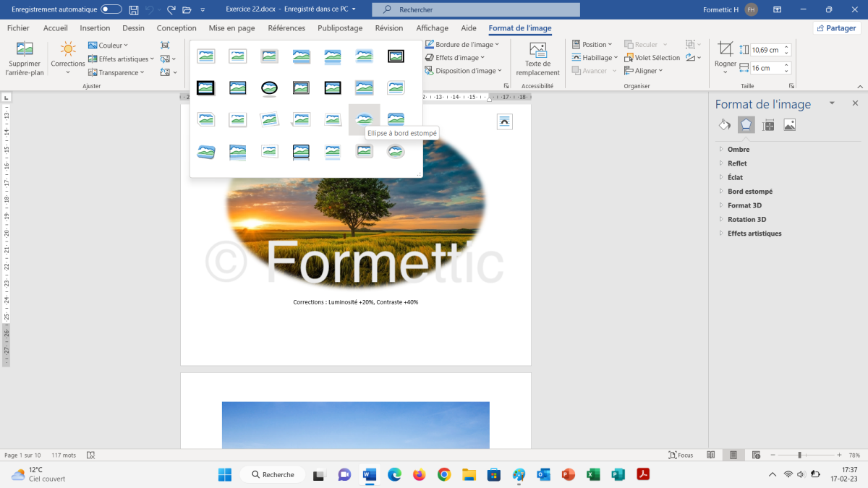Click the redo arrow icon
The image size is (868, 488).
pyautogui.click(x=171, y=9)
